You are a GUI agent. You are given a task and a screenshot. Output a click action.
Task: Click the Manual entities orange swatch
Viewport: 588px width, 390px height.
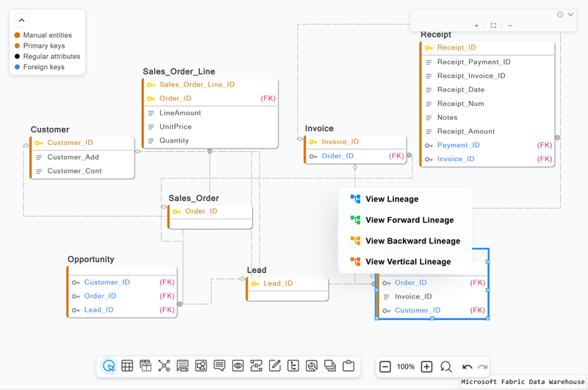coord(17,35)
